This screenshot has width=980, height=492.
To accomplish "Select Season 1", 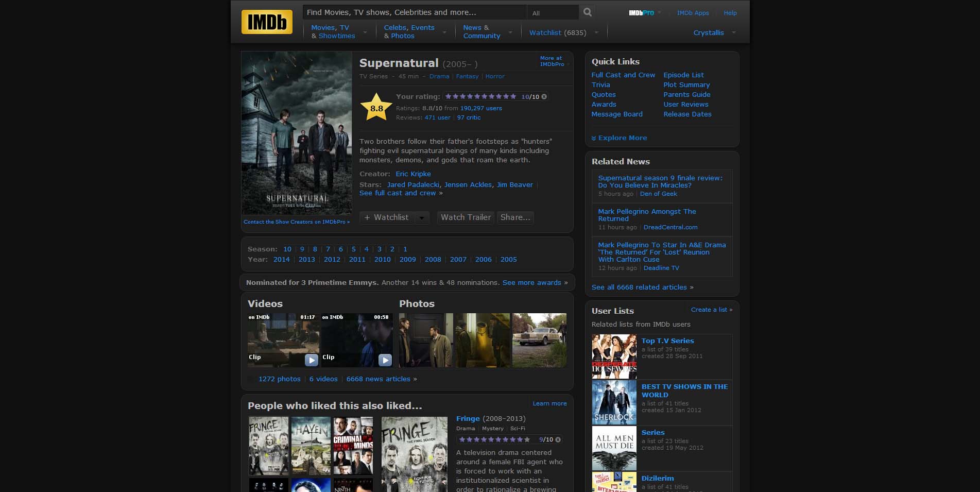I will [x=405, y=249].
